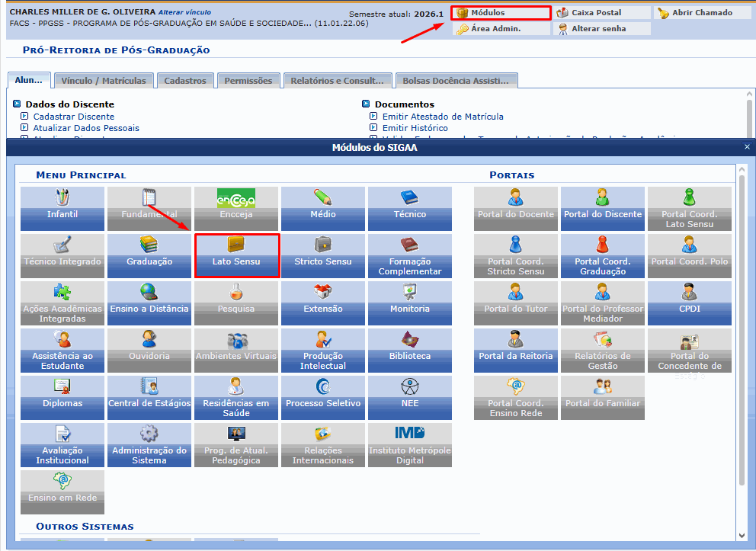
Task: Open the Residências em Saúde module
Action: point(235,398)
